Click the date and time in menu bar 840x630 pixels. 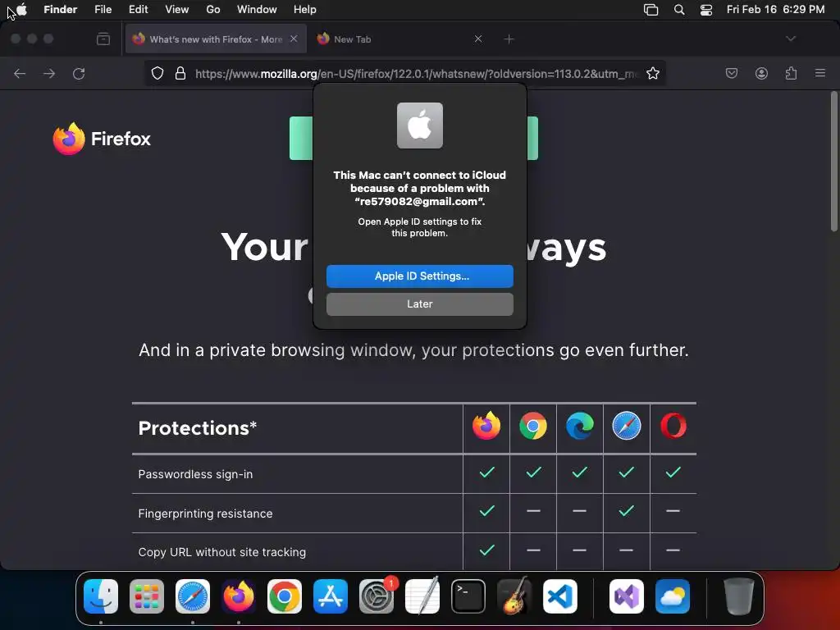[x=775, y=9]
